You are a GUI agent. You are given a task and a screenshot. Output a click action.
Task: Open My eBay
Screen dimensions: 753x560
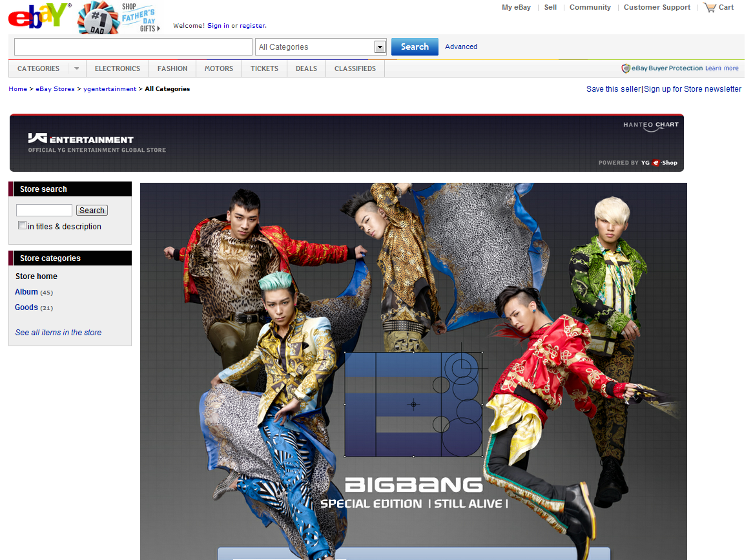tap(516, 7)
